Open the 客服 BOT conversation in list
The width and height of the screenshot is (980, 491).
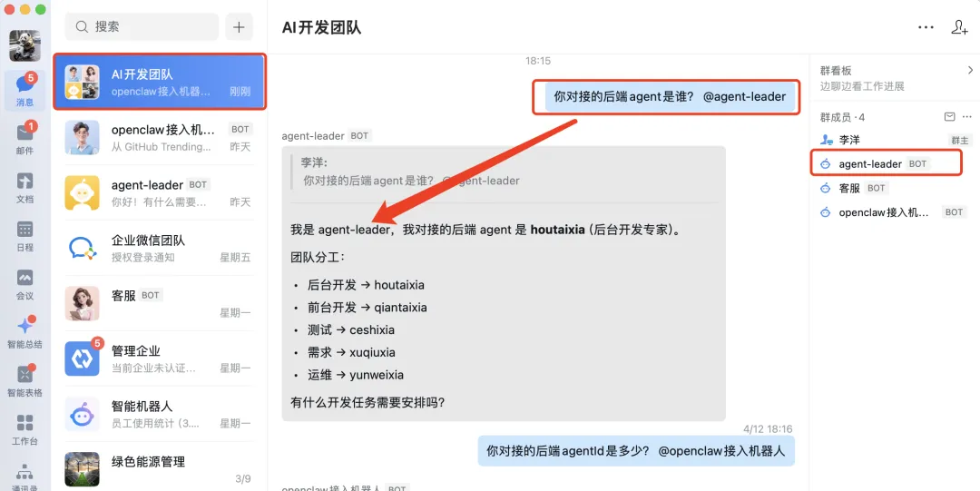click(160, 303)
